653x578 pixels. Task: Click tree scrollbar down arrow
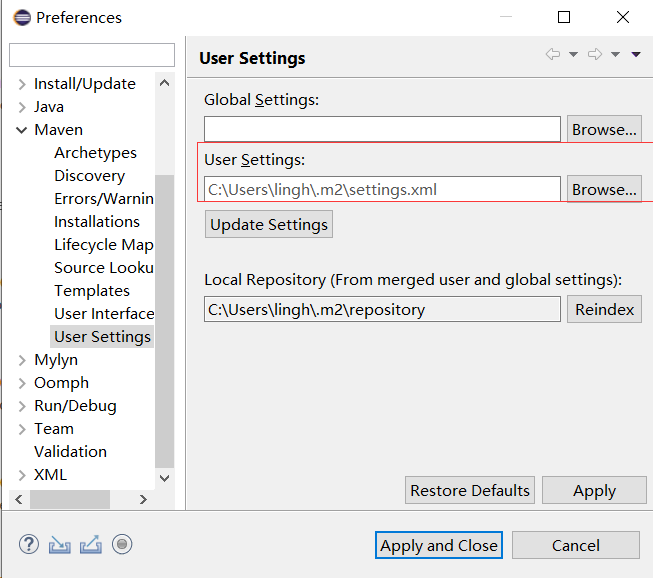(164, 478)
